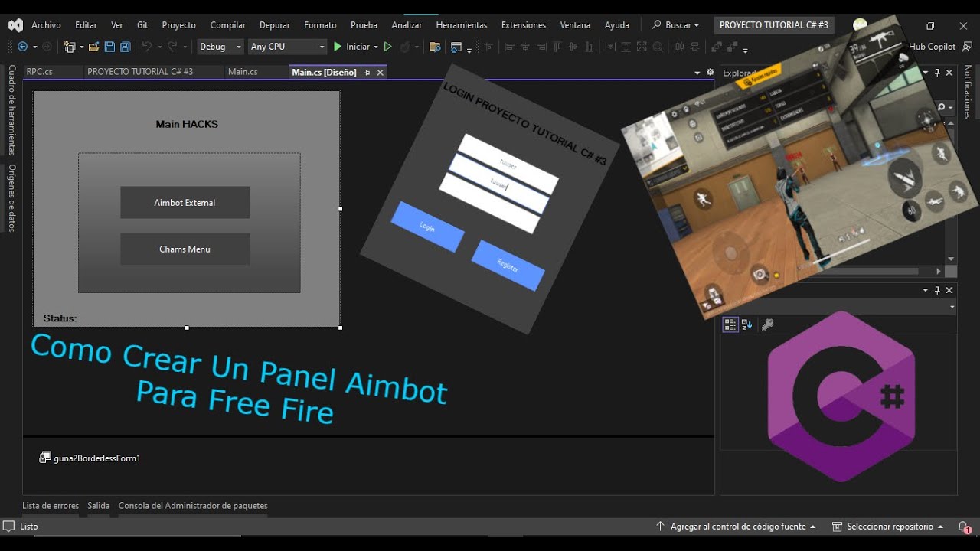Select the guna2BorderlessForm1 component in the tray
This screenshot has width=980, height=551.
tap(90, 458)
